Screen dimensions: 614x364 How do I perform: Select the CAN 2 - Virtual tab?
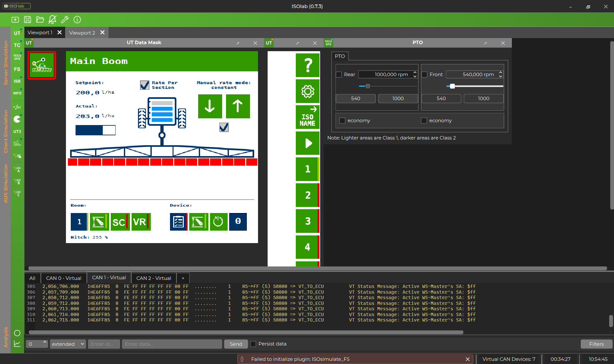click(x=154, y=278)
